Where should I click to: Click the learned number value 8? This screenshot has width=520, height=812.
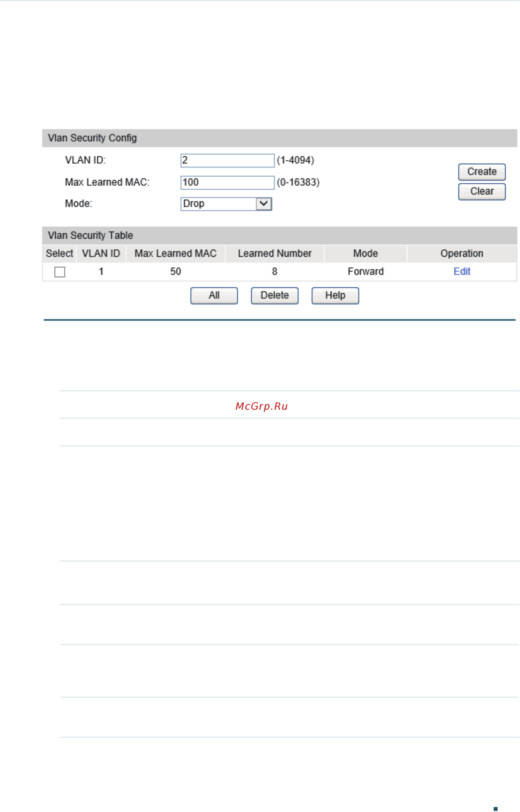pos(274,272)
